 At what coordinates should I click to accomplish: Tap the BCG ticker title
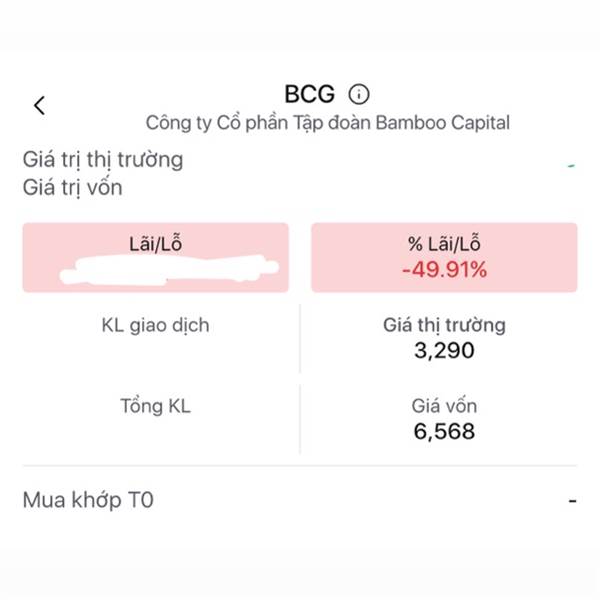(310, 94)
